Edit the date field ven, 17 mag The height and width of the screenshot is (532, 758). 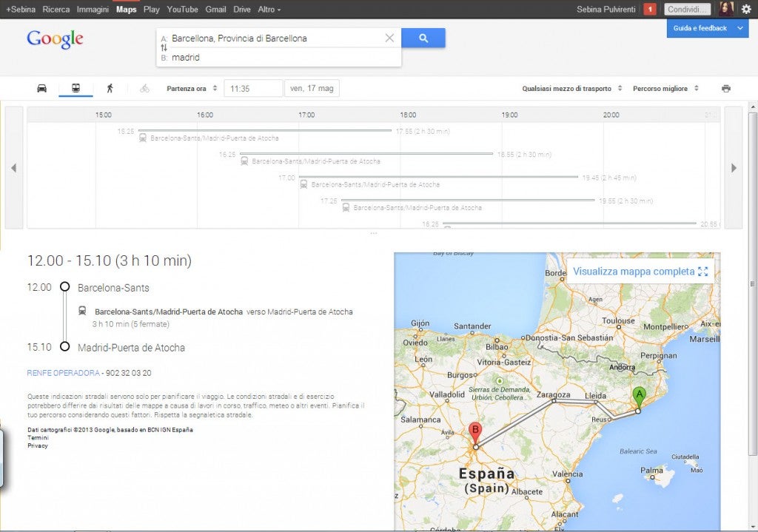click(312, 89)
